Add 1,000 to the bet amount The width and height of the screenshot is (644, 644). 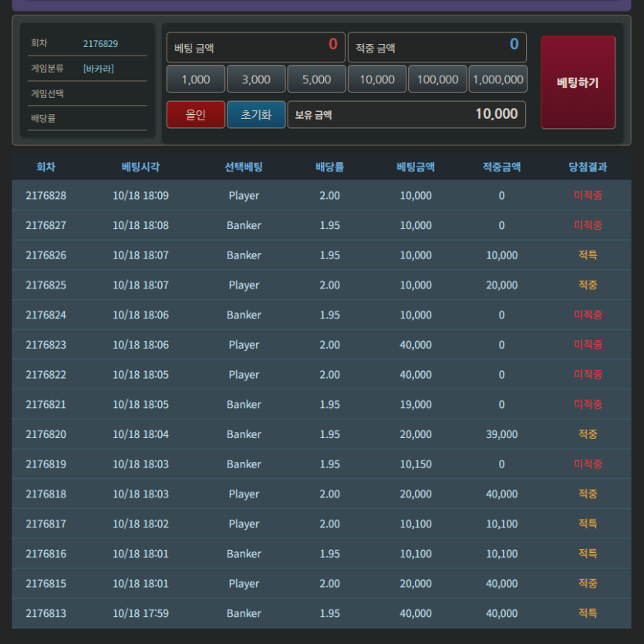pos(196,79)
